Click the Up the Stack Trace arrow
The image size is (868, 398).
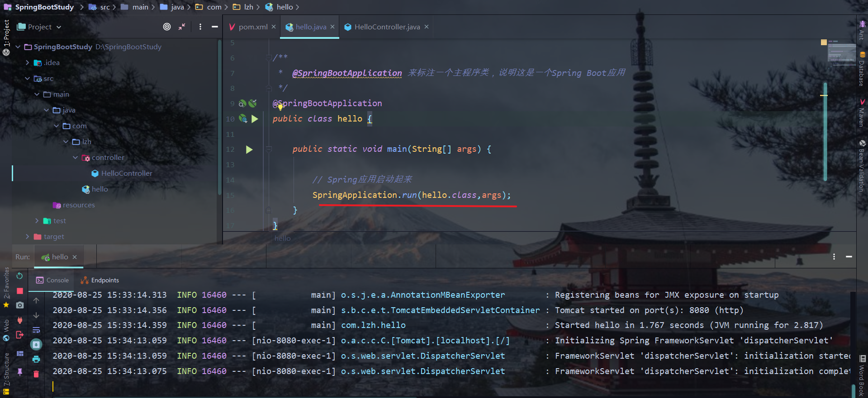tap(36, 300)
